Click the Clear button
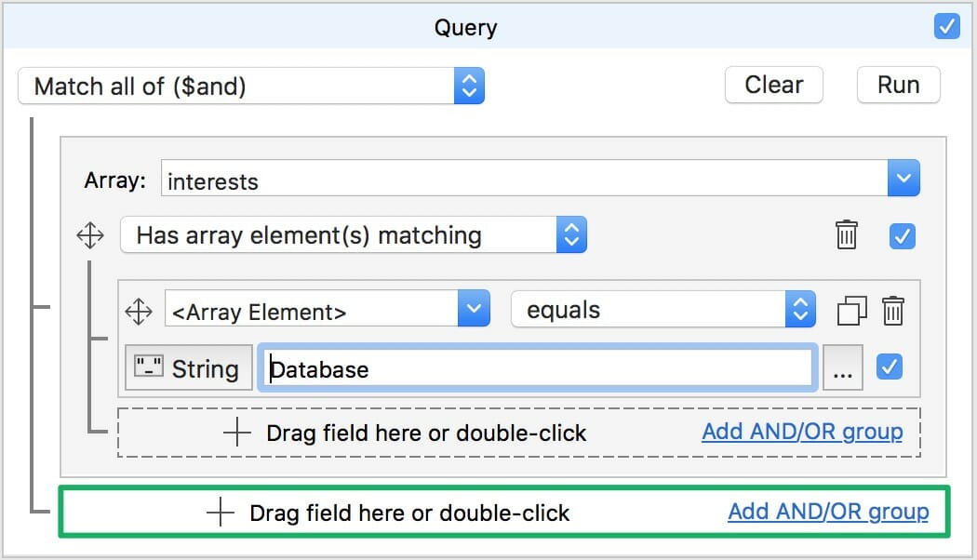The height and width of the screenshot is (560, 977). point(773,85)
